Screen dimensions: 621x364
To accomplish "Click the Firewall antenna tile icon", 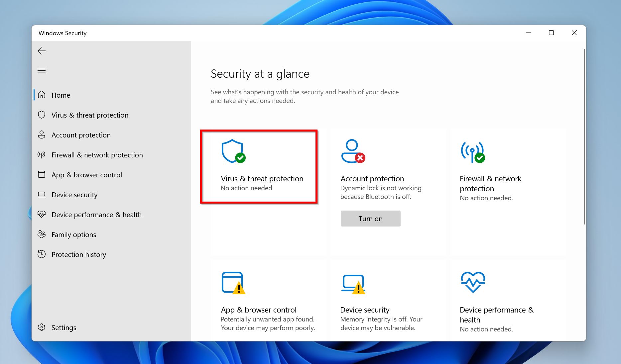I will [473, 152].
